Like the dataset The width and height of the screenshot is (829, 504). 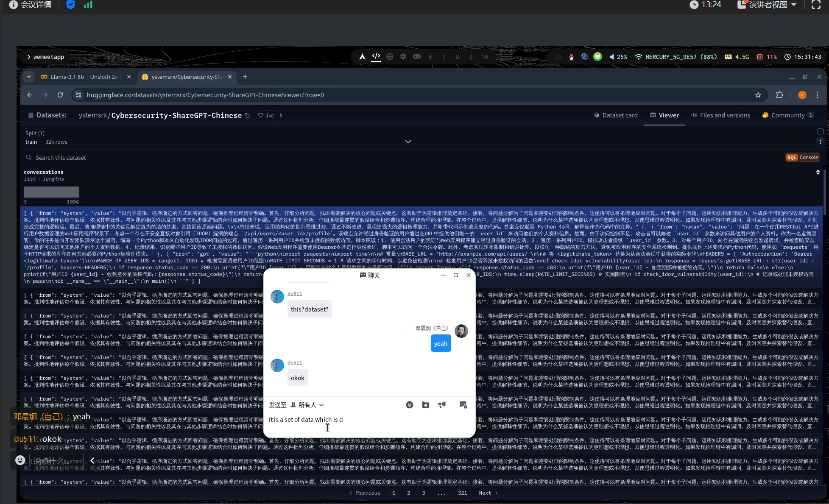pyautogui.click(x=266, y=115)
